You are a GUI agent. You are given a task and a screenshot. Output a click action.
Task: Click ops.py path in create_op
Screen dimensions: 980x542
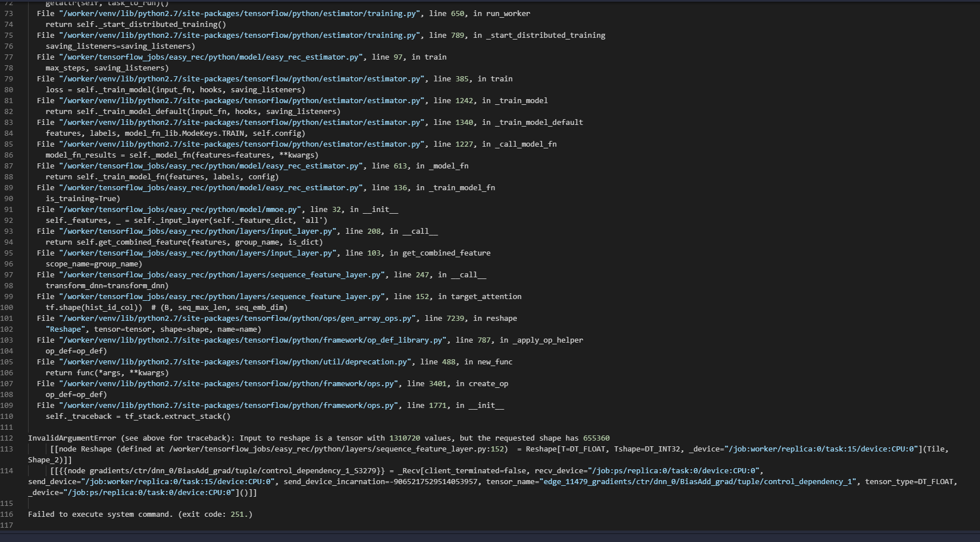(x=229, y=383)
